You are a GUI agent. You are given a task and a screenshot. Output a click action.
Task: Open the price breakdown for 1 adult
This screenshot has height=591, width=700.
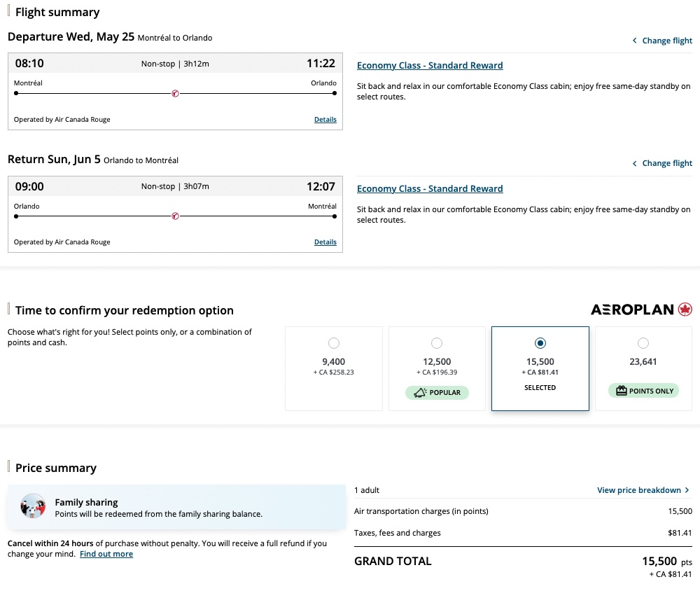638,490
